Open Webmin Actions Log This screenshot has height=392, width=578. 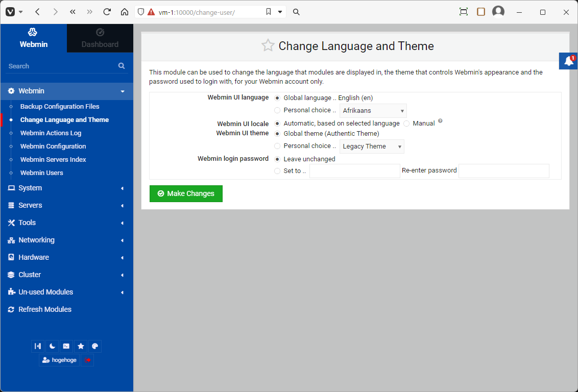click(51, 133)
